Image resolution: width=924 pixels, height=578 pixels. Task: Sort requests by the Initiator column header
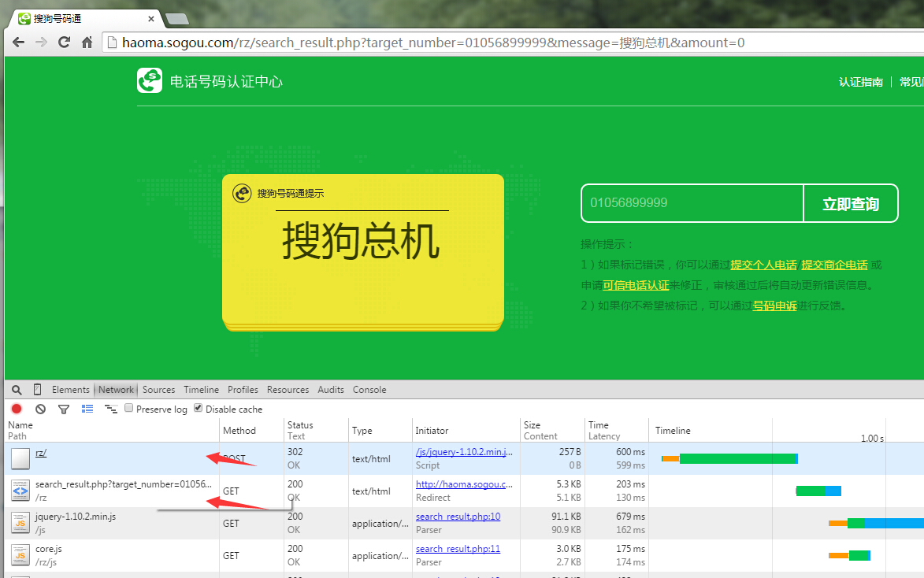tap(466, 430)
